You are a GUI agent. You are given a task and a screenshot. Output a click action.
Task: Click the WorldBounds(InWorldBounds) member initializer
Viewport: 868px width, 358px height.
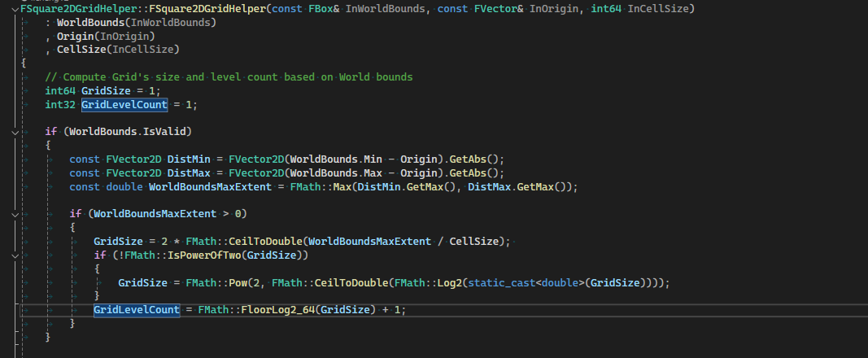137,23
